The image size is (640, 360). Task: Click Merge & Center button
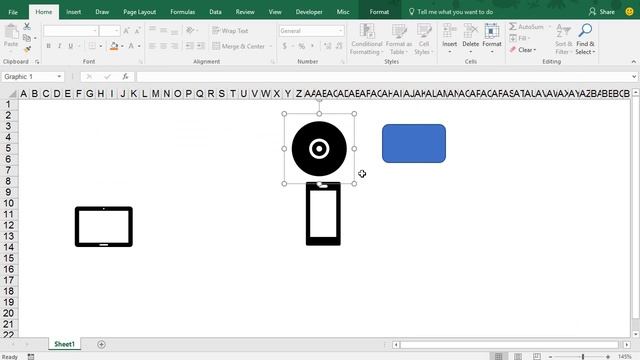pos(239,46)
